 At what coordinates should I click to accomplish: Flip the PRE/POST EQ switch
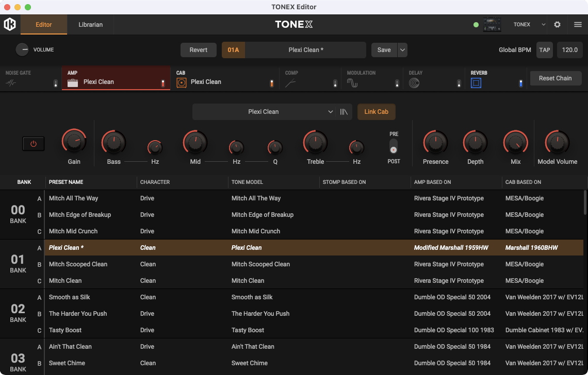click(394, 147)
